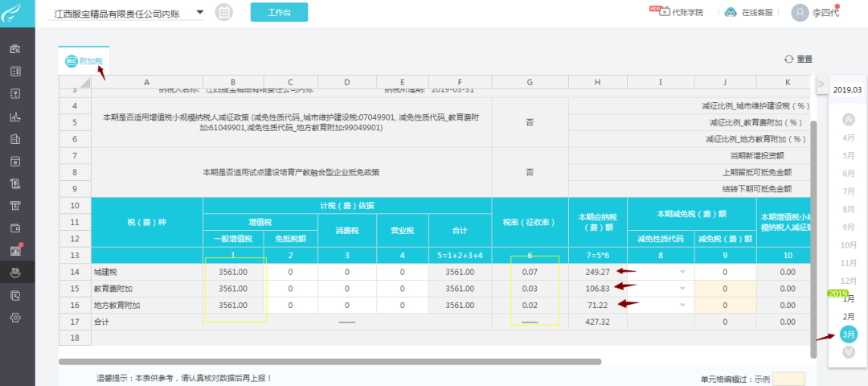Open the yen document icon in sidebar
The height and width of the screenshot is (386, 868).
[x=15, y=93]
